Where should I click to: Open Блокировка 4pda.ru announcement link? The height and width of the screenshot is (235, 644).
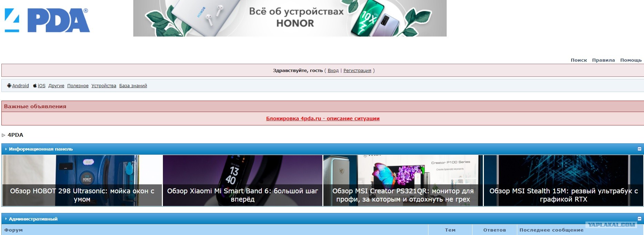pyautogui.click(x=323, y=119)
